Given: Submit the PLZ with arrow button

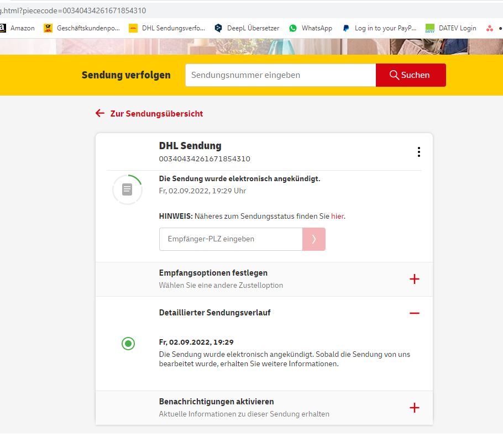Looking at the screenshot, I should [314, 239].
